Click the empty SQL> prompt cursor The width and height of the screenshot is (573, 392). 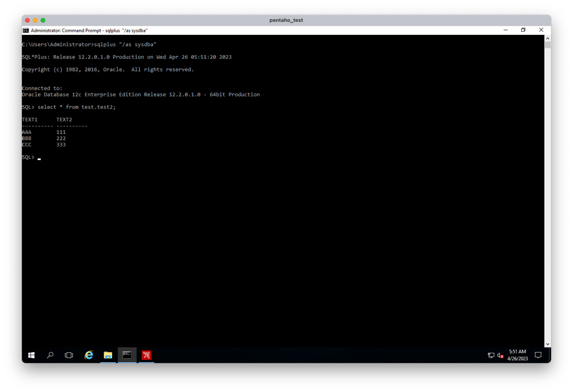[x=39, y=159]
